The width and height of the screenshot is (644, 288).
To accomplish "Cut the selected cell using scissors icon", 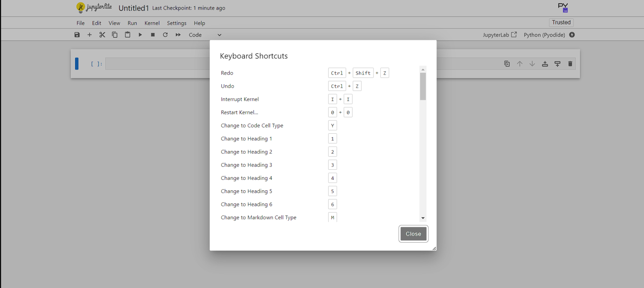I will point(102,35).
